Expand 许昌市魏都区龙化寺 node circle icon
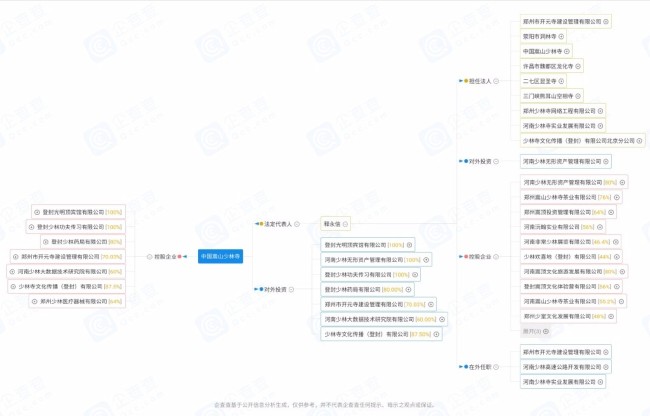 pos(578,66)
